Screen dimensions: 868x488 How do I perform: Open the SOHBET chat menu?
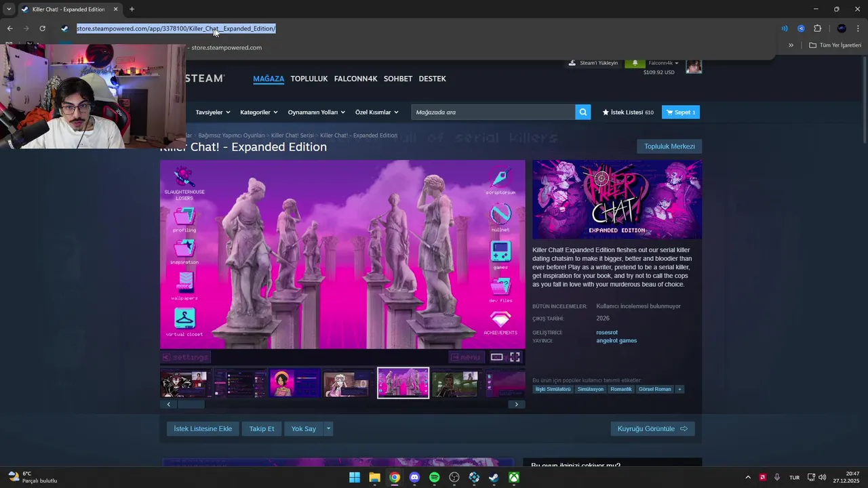click(398, 79)
